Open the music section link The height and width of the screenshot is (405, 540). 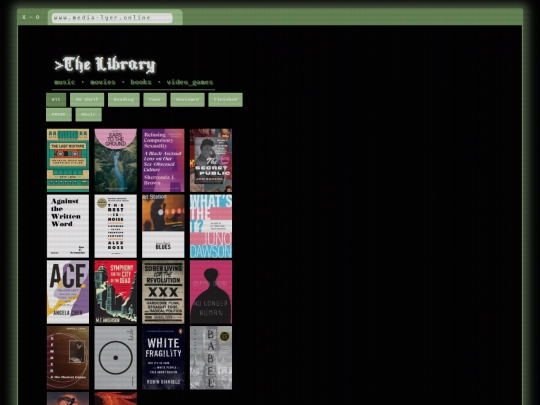(x=64, y=82)
